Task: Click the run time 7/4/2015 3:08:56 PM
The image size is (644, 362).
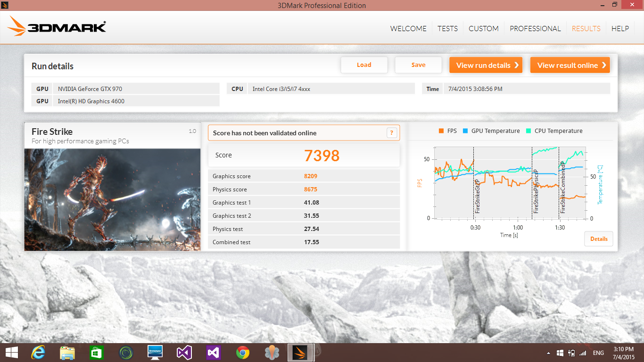Action: (527, 89)
